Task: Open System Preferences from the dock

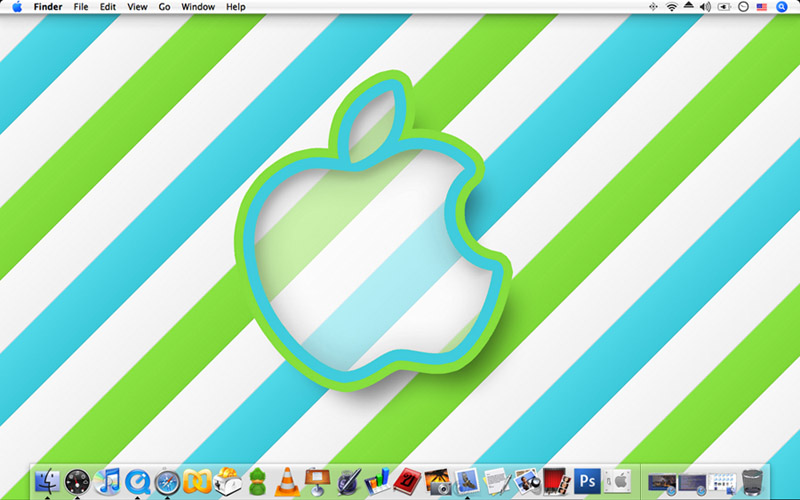Action: pos(617,482)
